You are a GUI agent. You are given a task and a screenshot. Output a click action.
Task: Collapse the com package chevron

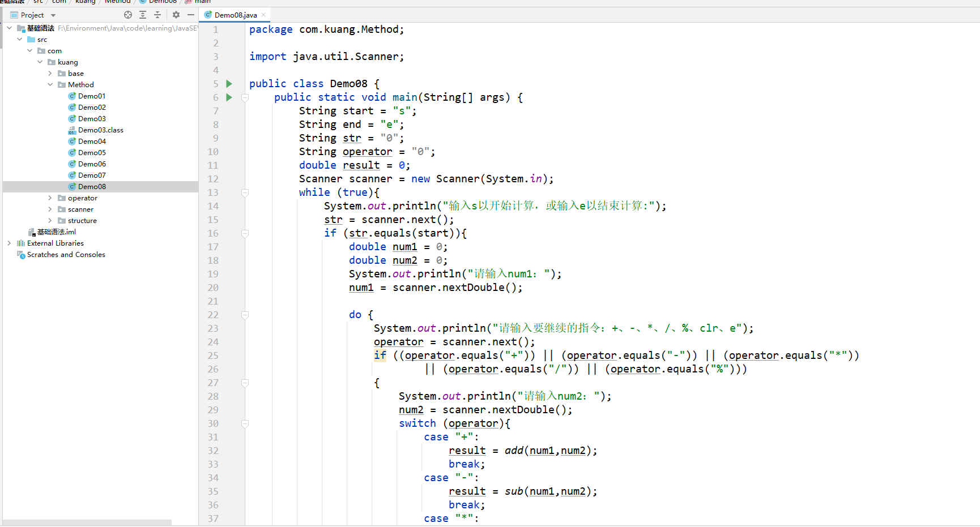click(30, 51)
